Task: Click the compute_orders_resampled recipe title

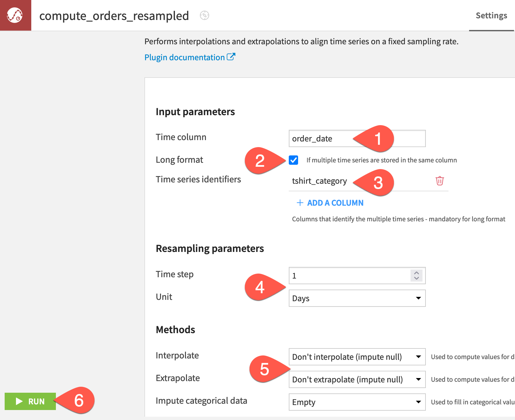Action: (114, 16)
